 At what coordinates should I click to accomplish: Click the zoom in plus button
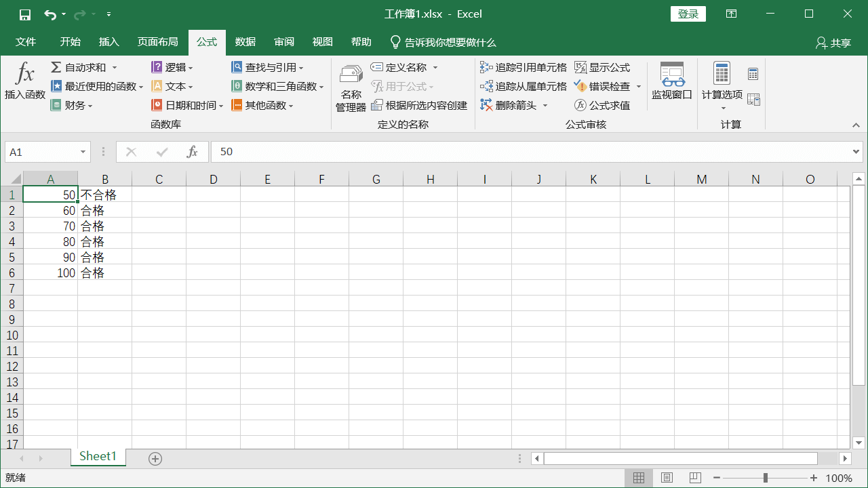pyautogui.click(x=814, y=478)
